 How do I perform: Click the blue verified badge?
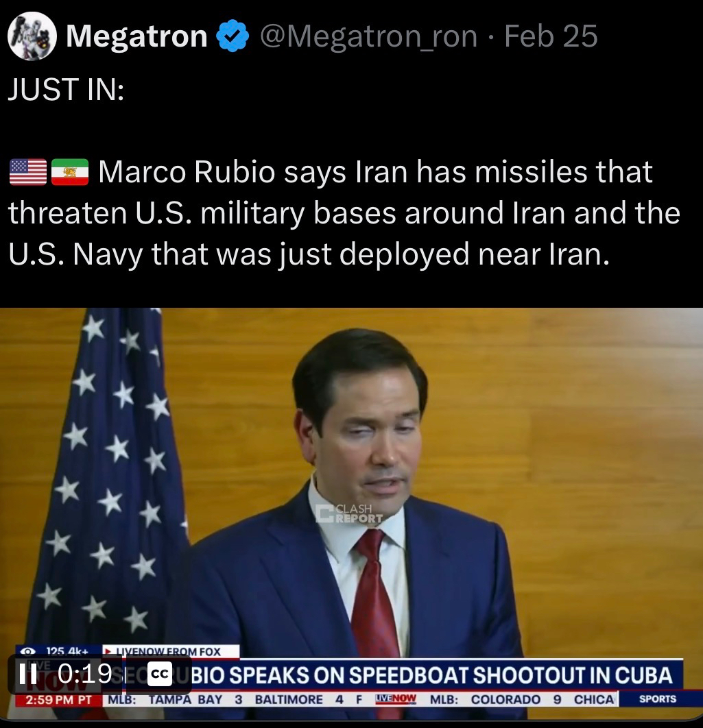pyautogui.click(x=233, y=36)
